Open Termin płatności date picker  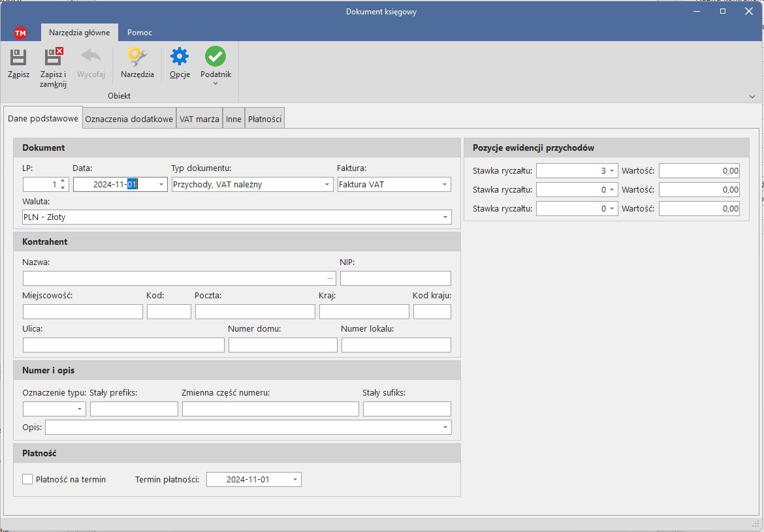click(x=296, y=480)
